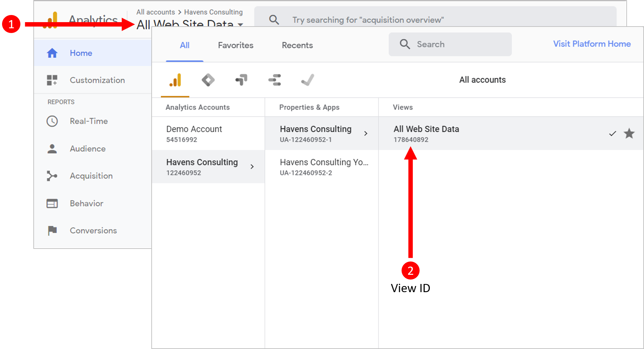This screenshot has height=349, width=644.
Task: Click the Real-Time clock icon
Action: [x=52, y=121]
